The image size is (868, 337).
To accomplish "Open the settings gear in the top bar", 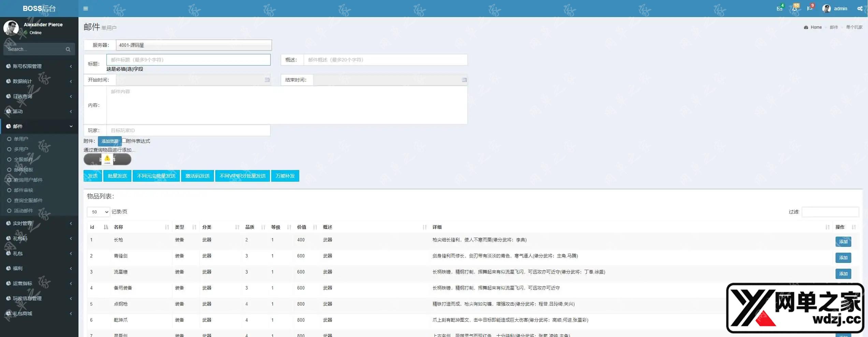I will click(x=859, y=9).
